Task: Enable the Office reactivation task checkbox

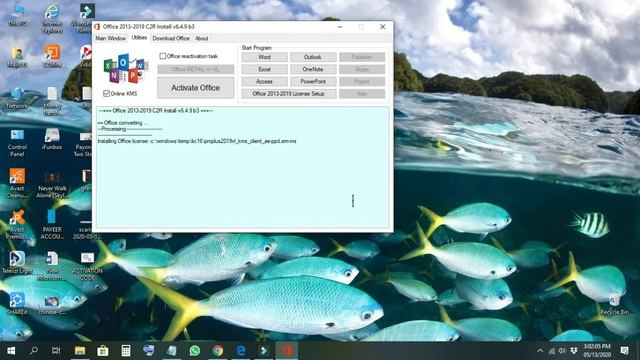Action: click(x=162, y=56)
